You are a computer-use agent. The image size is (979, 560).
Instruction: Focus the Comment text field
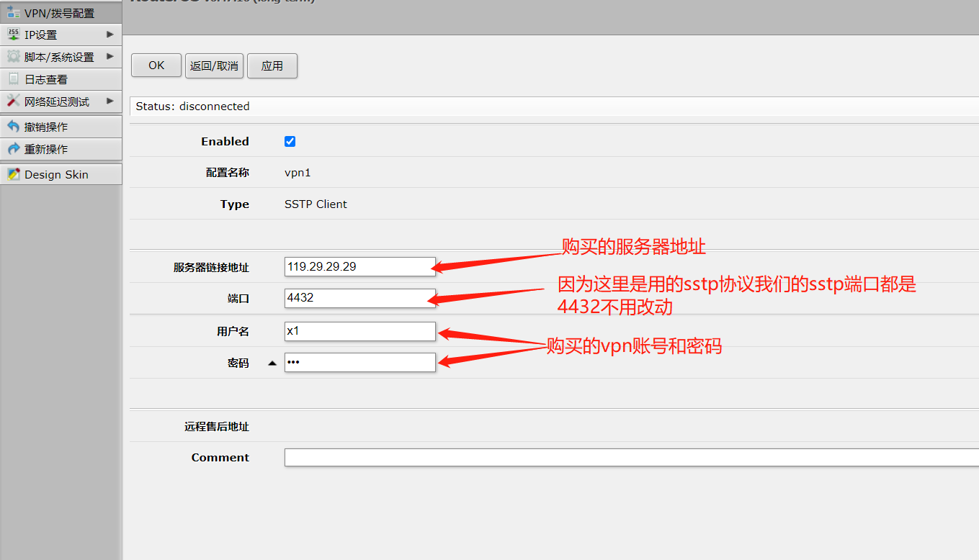(x=632, y=457)
